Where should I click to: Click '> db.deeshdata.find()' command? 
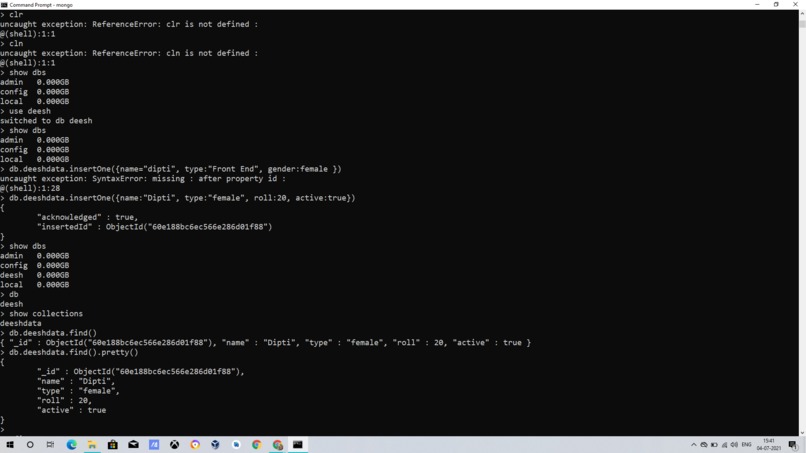click(49, 333)
